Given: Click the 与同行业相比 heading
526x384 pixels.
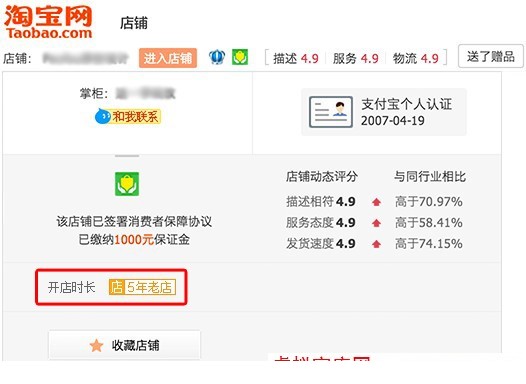Looking at the screenshot, I should pyautogui.click(x=430, y=176).
